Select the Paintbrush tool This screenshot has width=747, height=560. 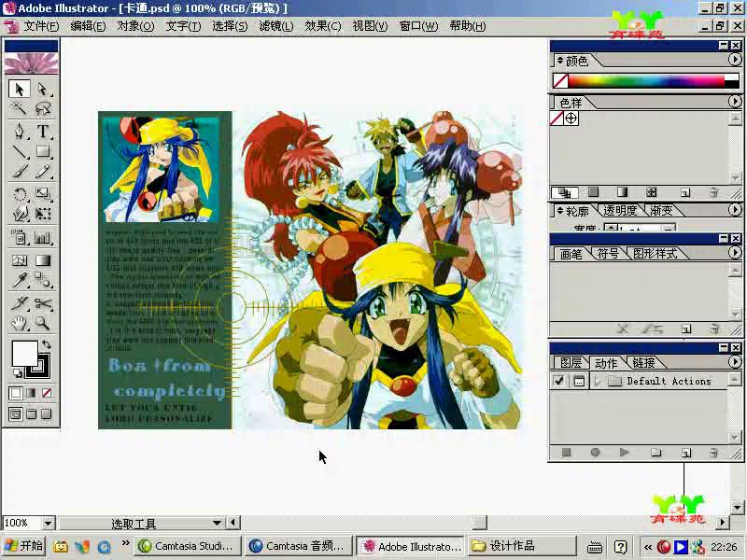click(x=20, y=172)
